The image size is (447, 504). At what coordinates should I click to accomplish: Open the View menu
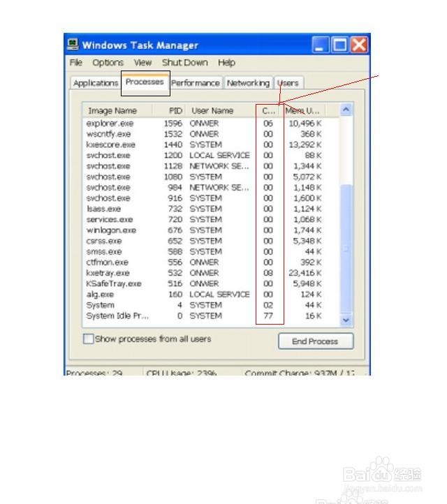click(142, 62)
